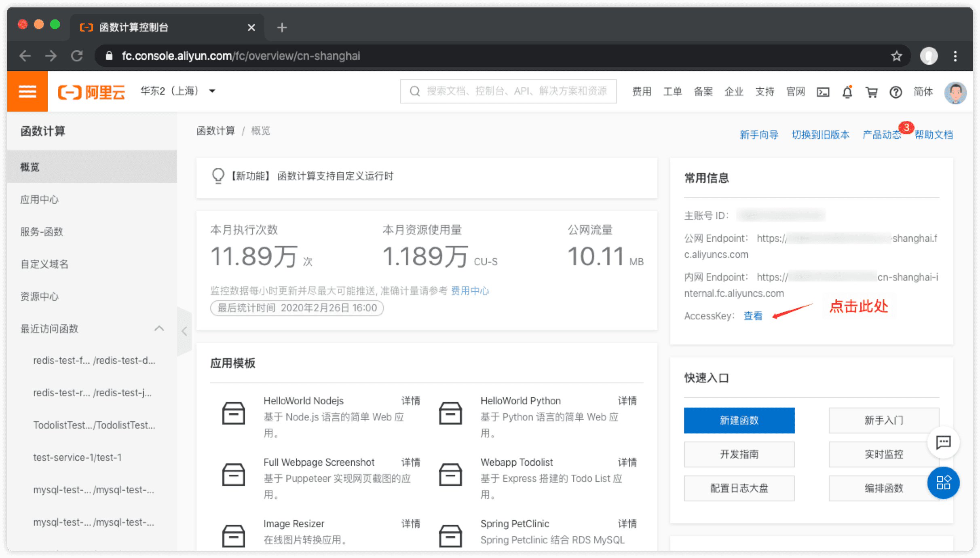Screen dimensions: 980x558
Task: Click the Webapp Todolist template icon
Action: [450, 474]
